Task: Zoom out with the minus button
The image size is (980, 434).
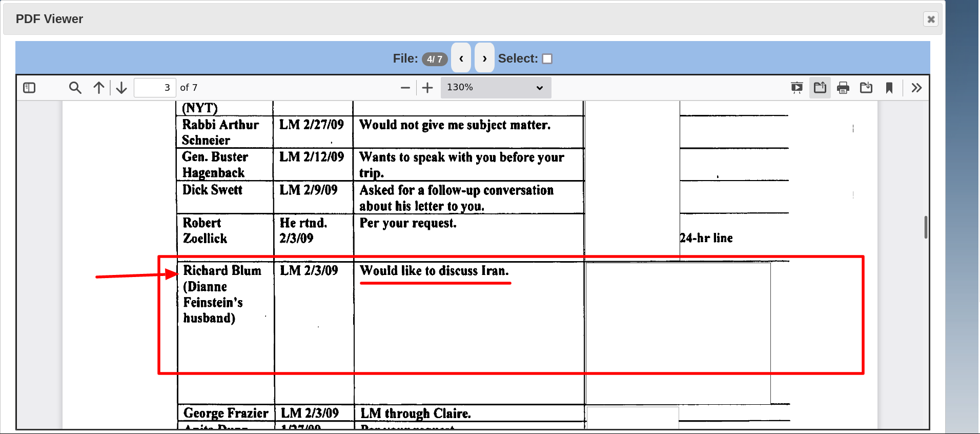Action: point(405,88)
